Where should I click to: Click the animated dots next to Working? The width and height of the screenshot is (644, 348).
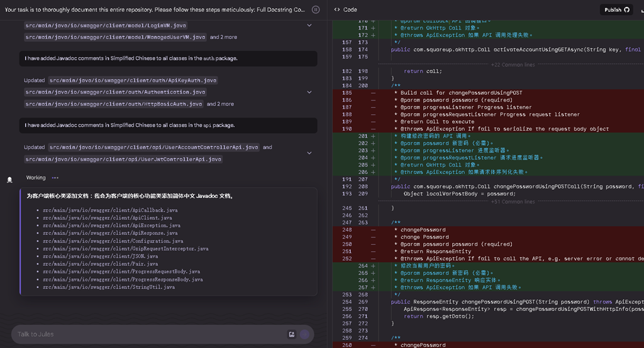(x=55, y=178)
